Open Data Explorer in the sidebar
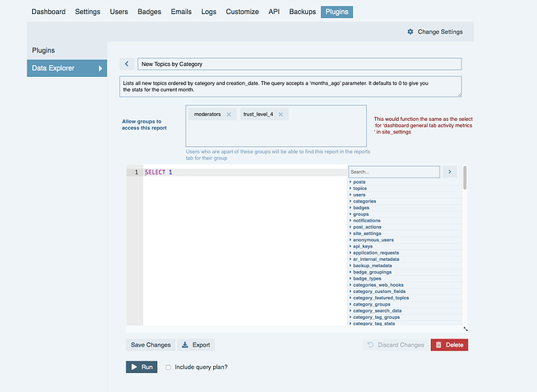 click(67, 68)
